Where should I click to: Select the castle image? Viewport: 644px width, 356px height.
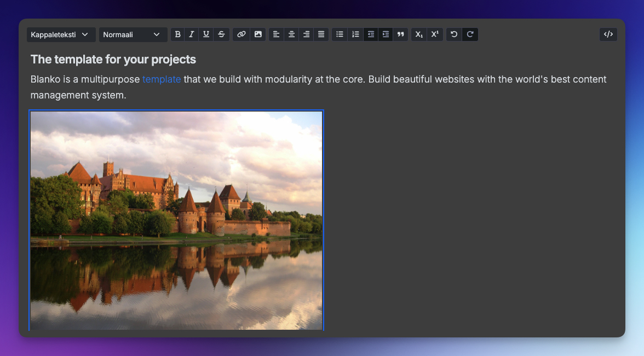(176, 220)
